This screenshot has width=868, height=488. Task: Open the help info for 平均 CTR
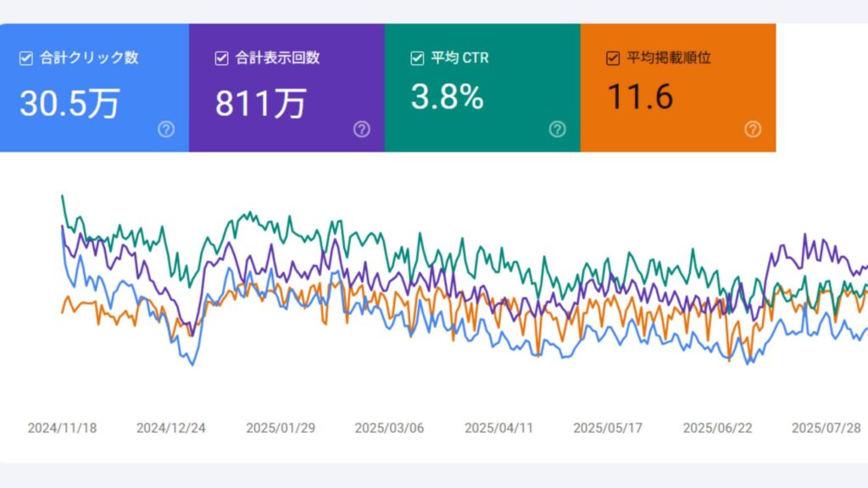click(x=558, y=130)
